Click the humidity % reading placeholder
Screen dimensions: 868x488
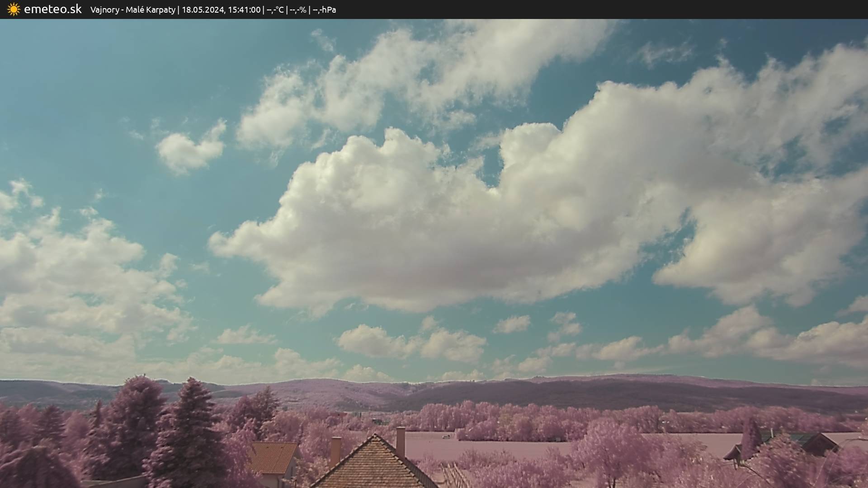pyautogui.click(x=298, y=10)
